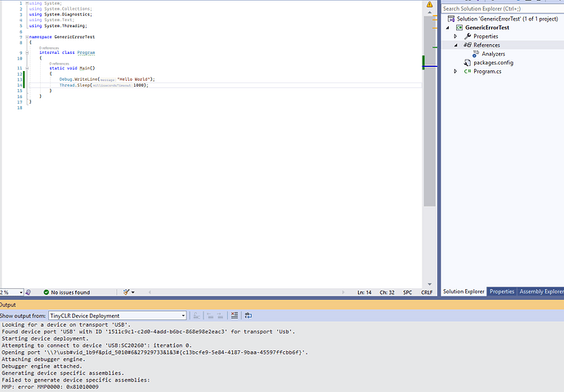Click the Ch: 32 column indicator
This screenshot has width=564, height=392.
click(387, 292)
